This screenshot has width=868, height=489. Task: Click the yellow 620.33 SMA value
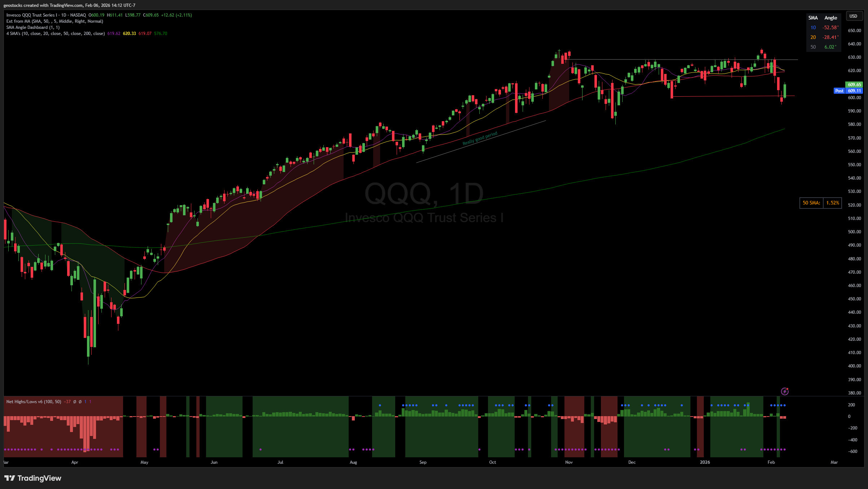tap(129, 34)
